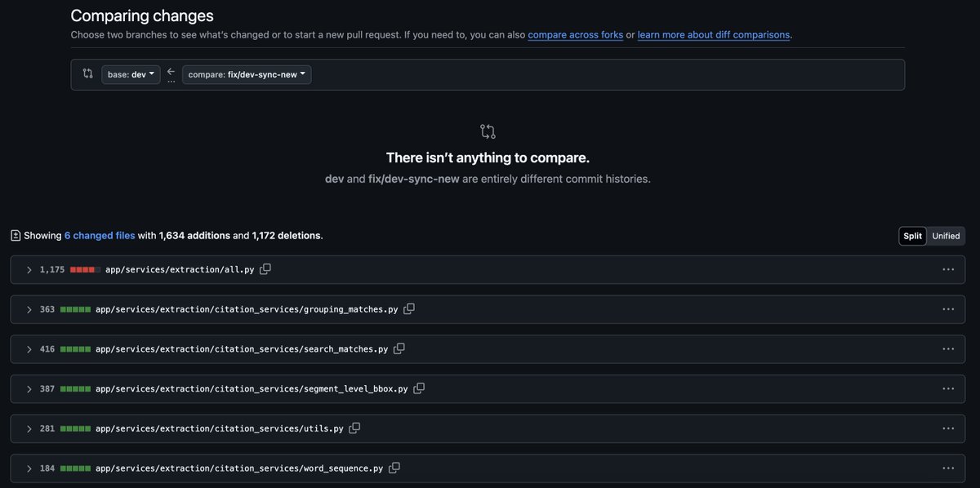Image resolution: width=980 pixels, height=488 pixels.
Task: Switch diff view to Split
Action: pyautogui.click(x=913, y=236)
